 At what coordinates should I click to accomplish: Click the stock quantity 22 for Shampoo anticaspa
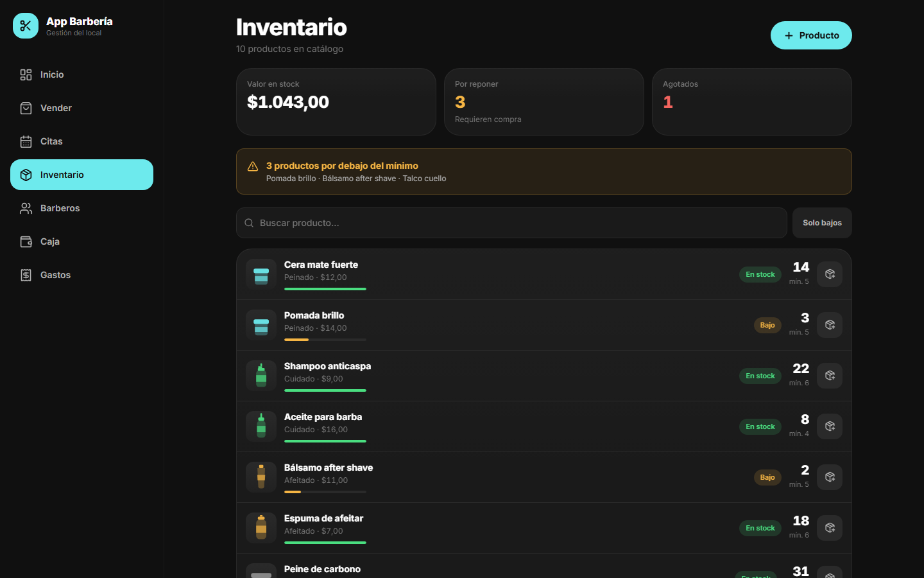pyautogui.click(x=801, y=369)
